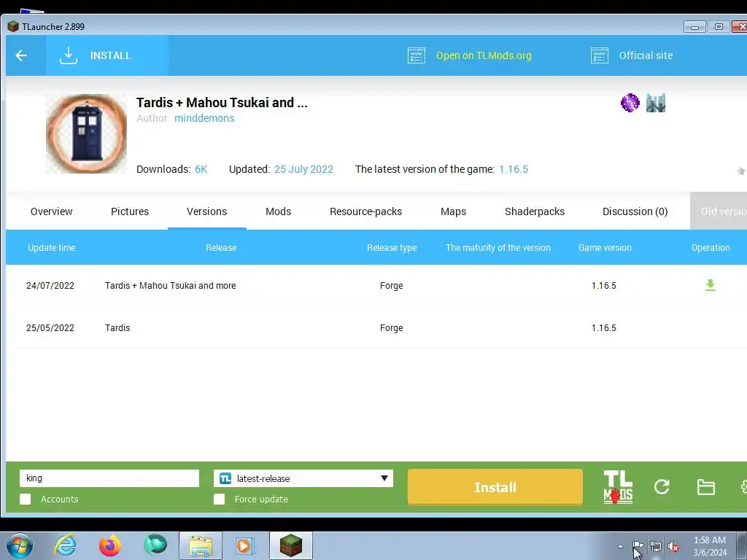
Task: Click the 1.16.5 latest game version value
Action: pyautogui.click(x=513, y=169)
